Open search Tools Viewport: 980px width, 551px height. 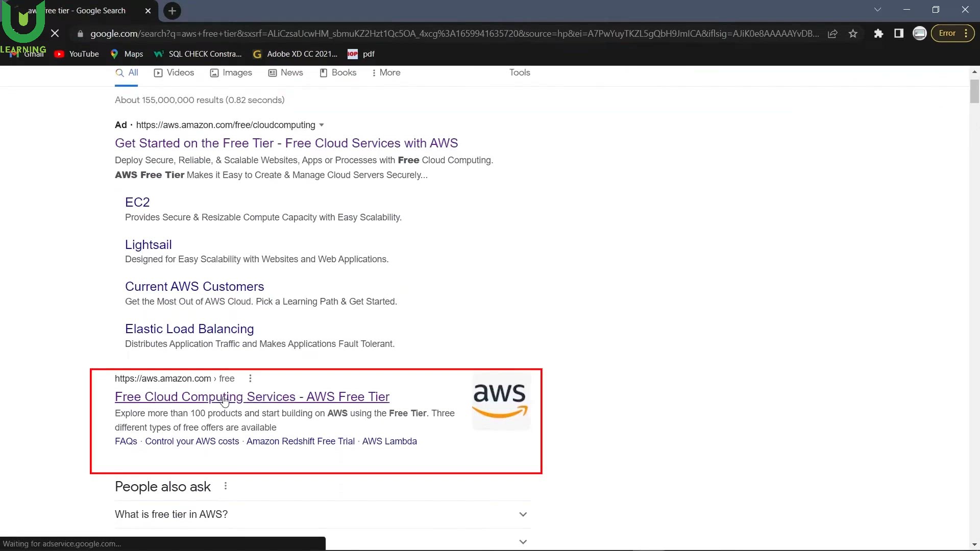point(520,73)
